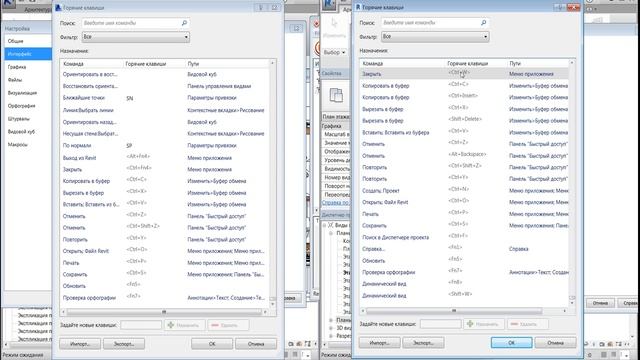Collapse the Планы node in project browser
640x360 pixels.
pos(331,233)
